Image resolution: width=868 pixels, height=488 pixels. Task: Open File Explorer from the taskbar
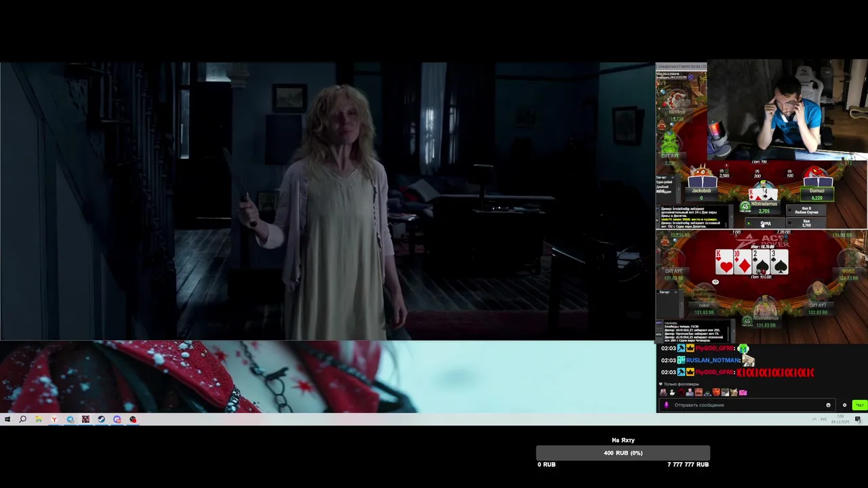39,420
